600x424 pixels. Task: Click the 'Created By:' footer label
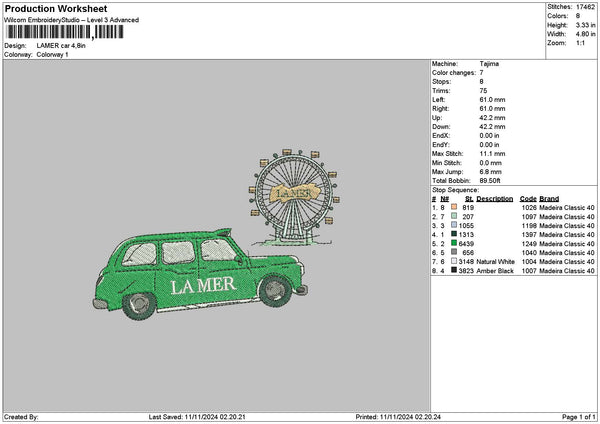pyautogui.click(x=21, y=417)
